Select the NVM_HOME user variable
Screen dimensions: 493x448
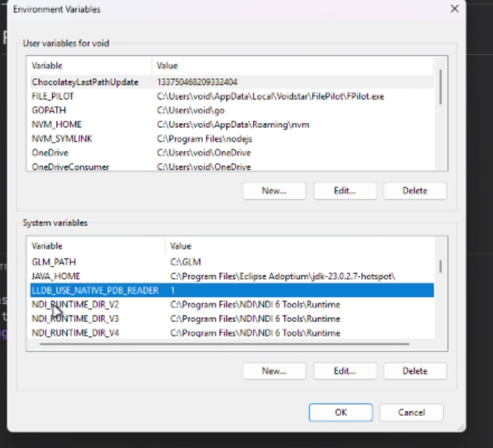pyautogui.click(x=56, y=124)
